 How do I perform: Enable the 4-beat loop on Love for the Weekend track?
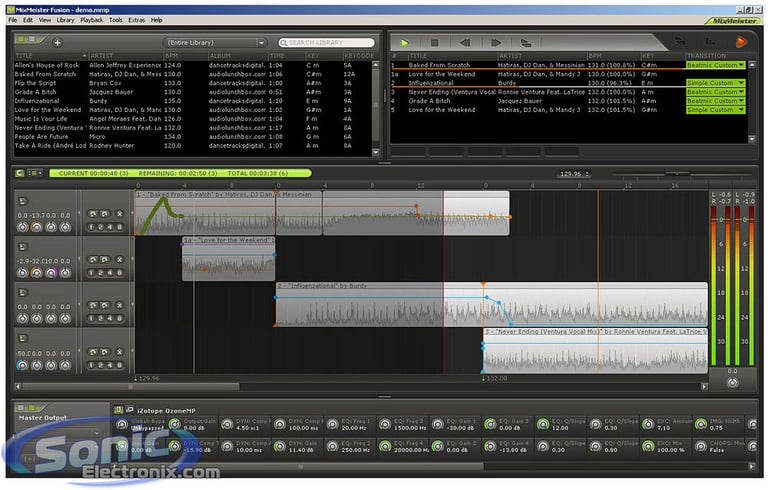(x=110, y=273)
